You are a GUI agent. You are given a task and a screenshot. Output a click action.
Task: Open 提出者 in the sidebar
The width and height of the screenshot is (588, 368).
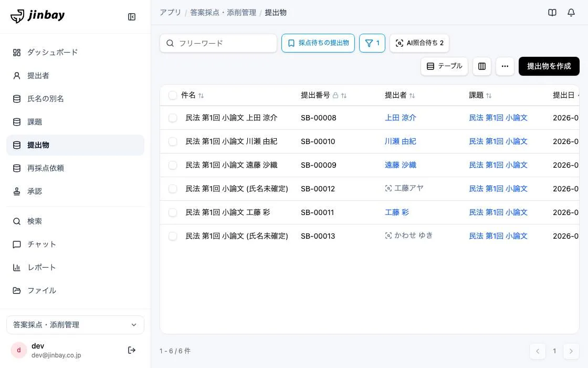pos(76,76)
